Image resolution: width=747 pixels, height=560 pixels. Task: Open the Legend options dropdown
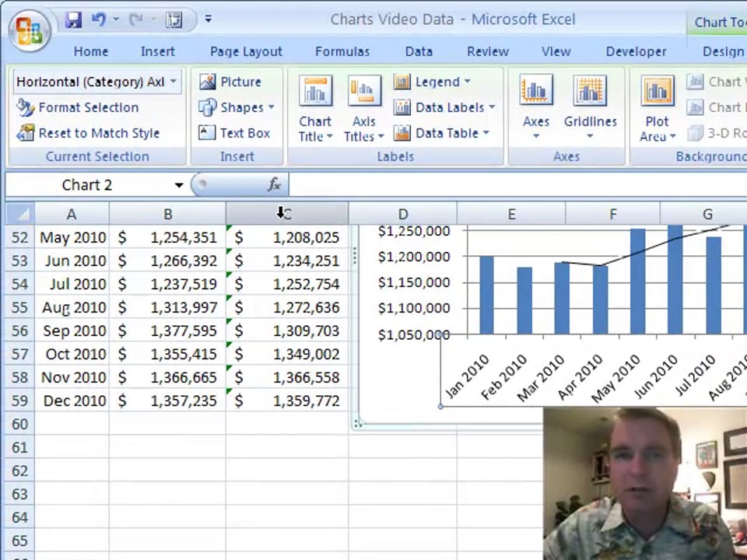432,82
